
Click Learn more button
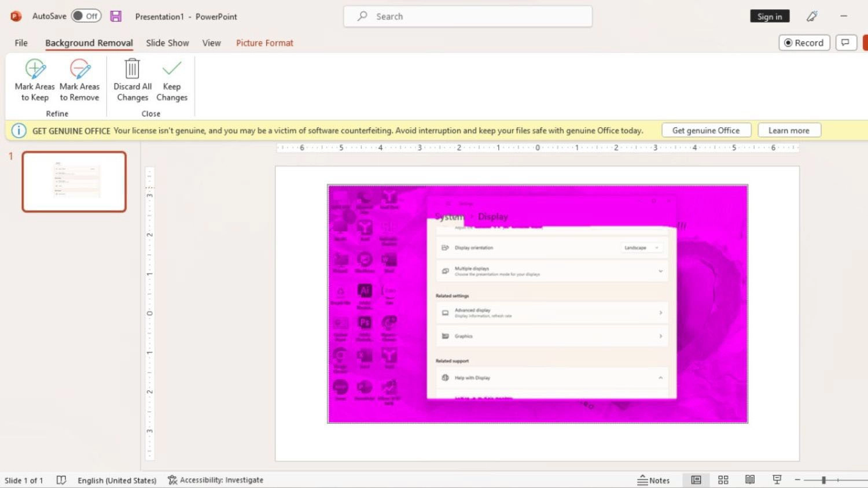789,131
